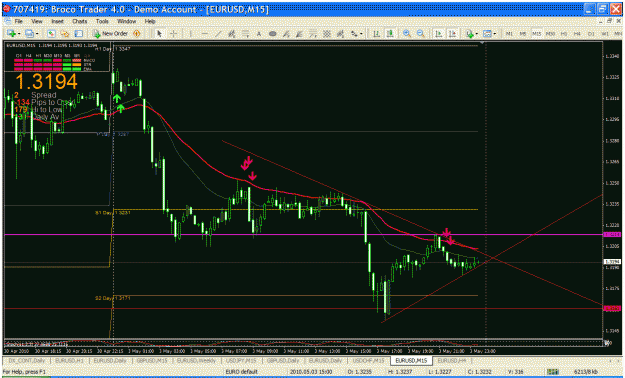This screenshot has height=378, width=625.
Task: Select the Vertical Line tool
Action: pyautogui.click(x=191, y=34)
